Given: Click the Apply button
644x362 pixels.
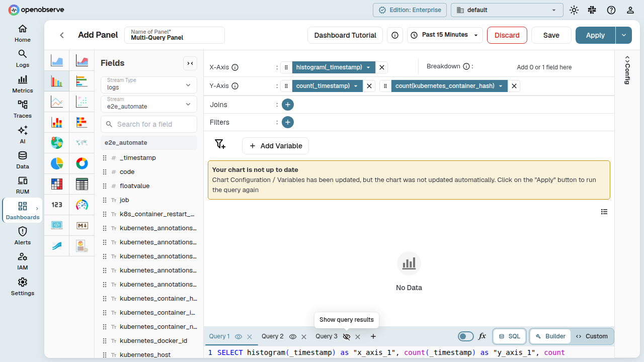Looking at the screenshot, I should [595, 35].
